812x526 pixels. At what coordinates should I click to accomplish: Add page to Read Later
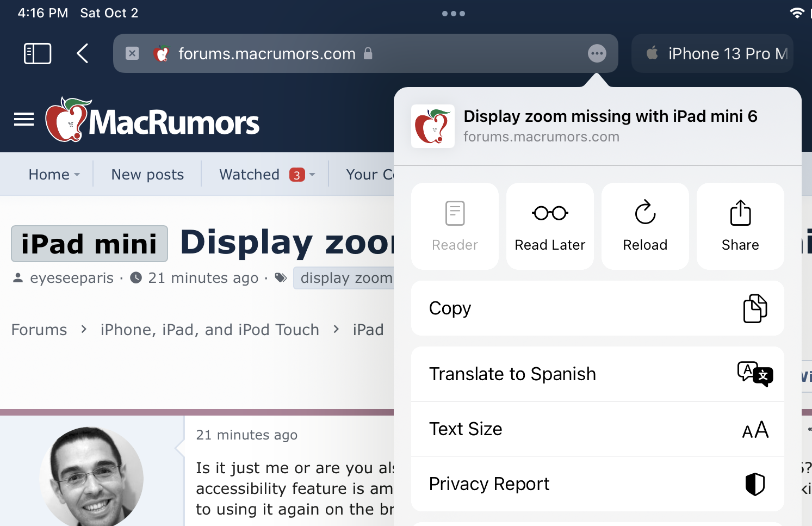coord(550,226)
